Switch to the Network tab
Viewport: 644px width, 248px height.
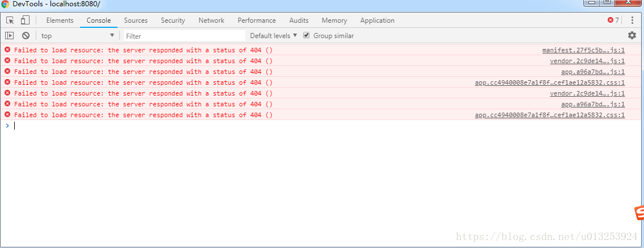click(211, 20)
